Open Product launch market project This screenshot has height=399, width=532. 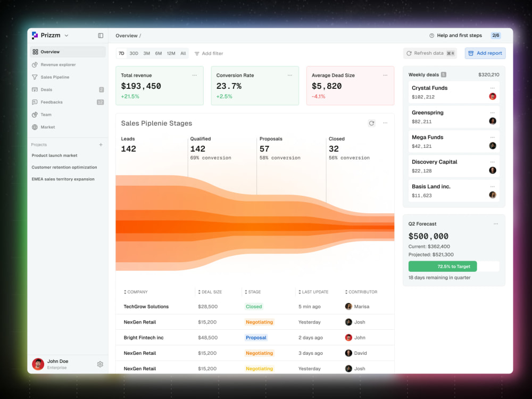click(x=54, y=155)
